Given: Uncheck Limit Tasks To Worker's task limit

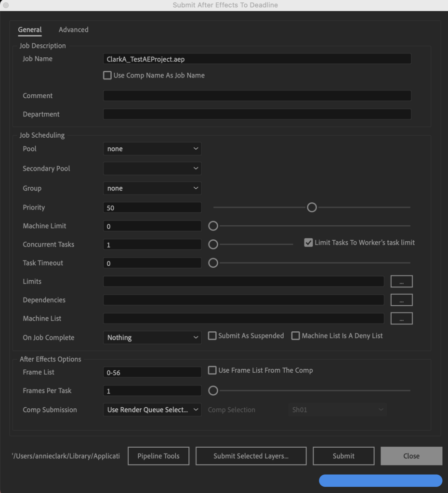Looking at the screenshot, I should (308, 243).
